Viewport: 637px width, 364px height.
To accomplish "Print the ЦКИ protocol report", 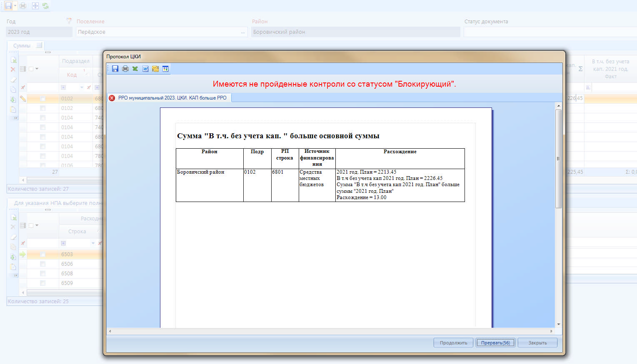I will pos(125,69).
